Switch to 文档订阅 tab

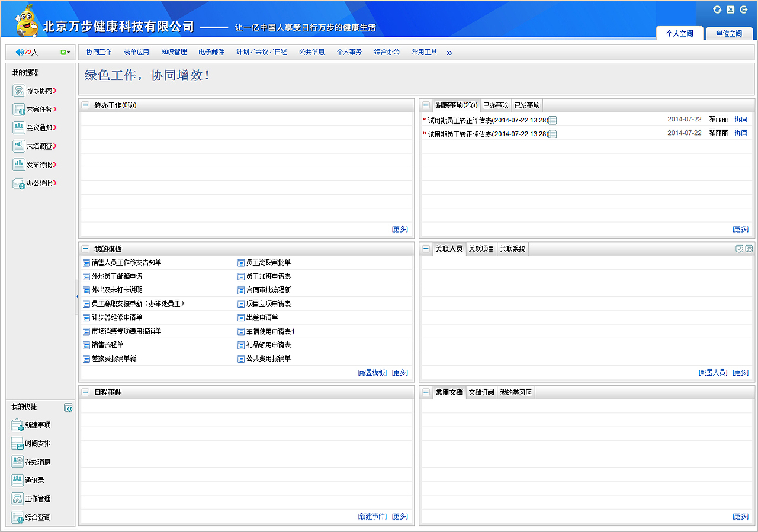tap(481, 392)
